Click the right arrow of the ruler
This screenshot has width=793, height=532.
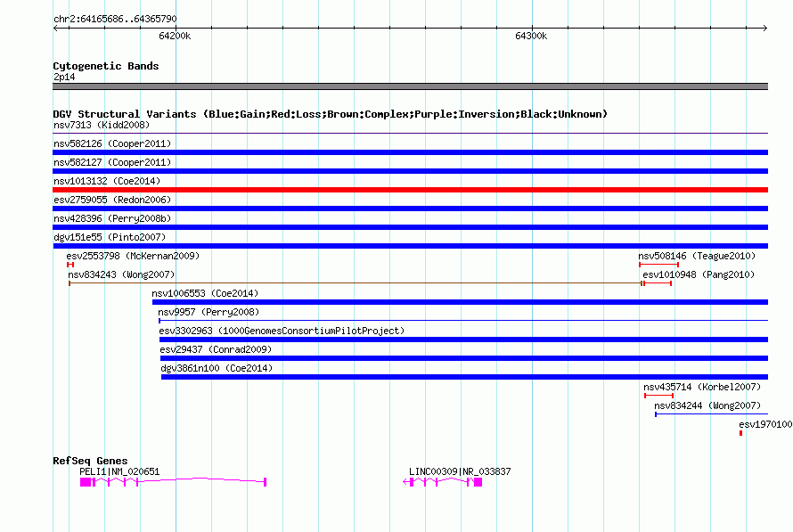[765, 28]
